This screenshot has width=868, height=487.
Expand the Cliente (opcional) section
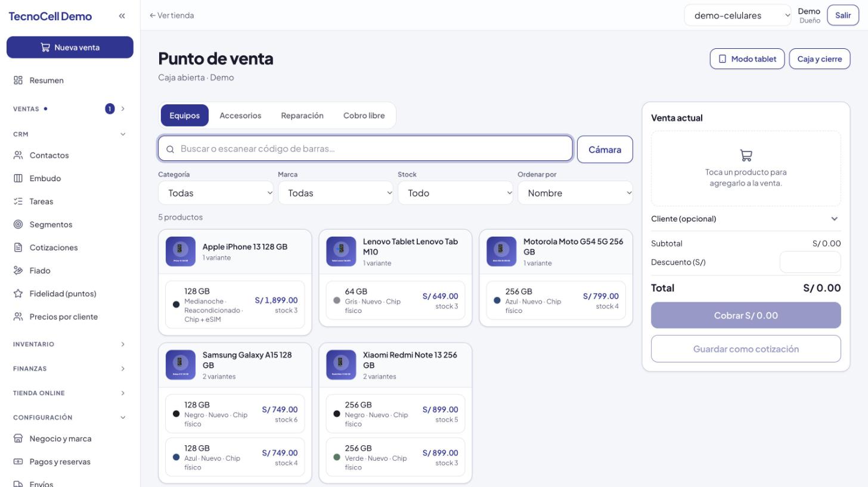[746, 219]
